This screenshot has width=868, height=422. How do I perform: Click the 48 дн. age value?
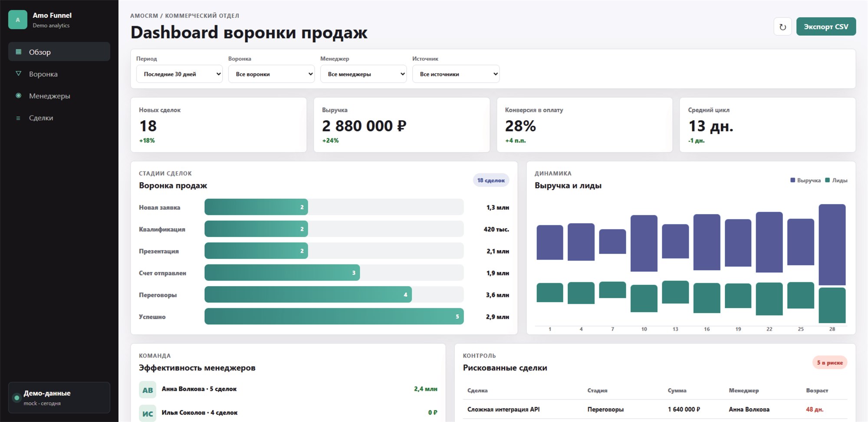coord(815,409)
